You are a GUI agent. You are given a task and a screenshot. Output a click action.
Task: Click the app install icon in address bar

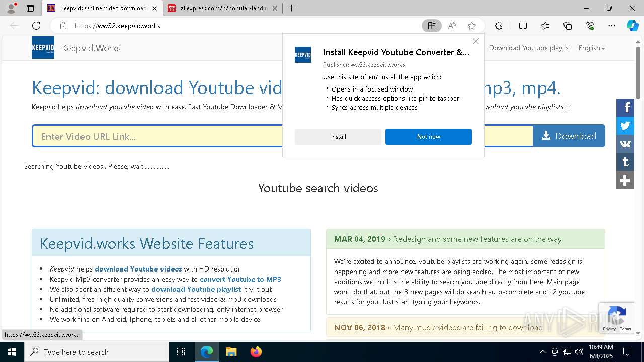click(432, 26)
